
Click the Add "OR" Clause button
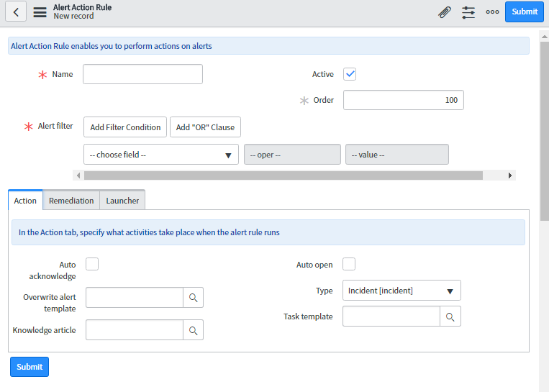(205, 127)
